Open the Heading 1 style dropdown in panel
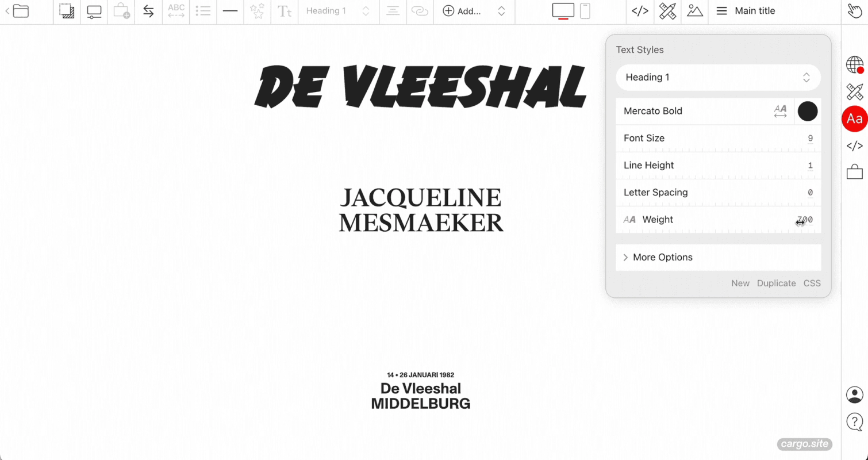The height and width of the screenshot is (460, 868). (x=718, y=77)
